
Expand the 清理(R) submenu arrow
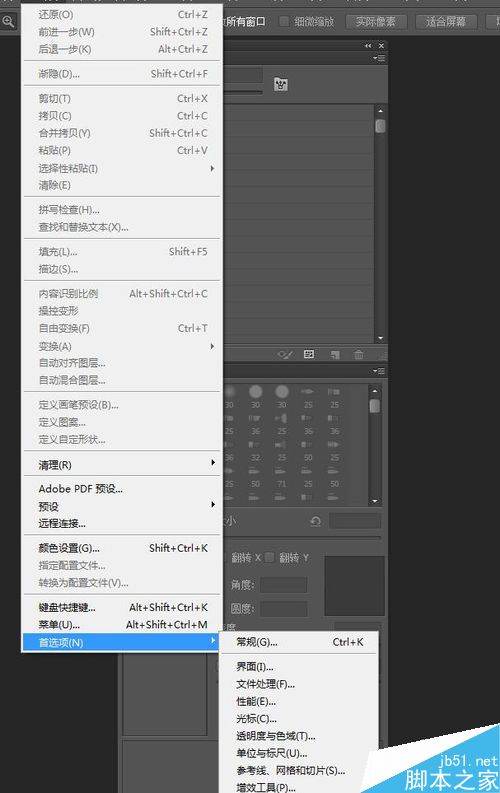[x=213, y=462]
